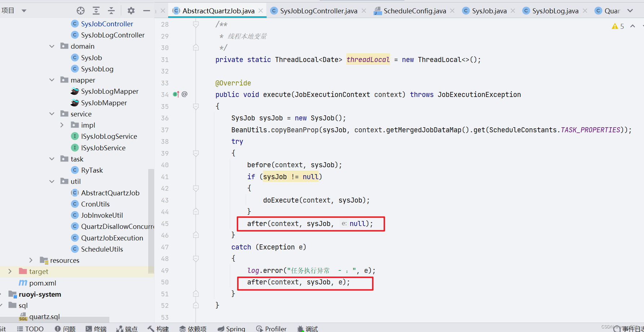Select SysJobLog class in domain folder
Image resolution: width=644 pixels, height=332 pixels.
97,69
